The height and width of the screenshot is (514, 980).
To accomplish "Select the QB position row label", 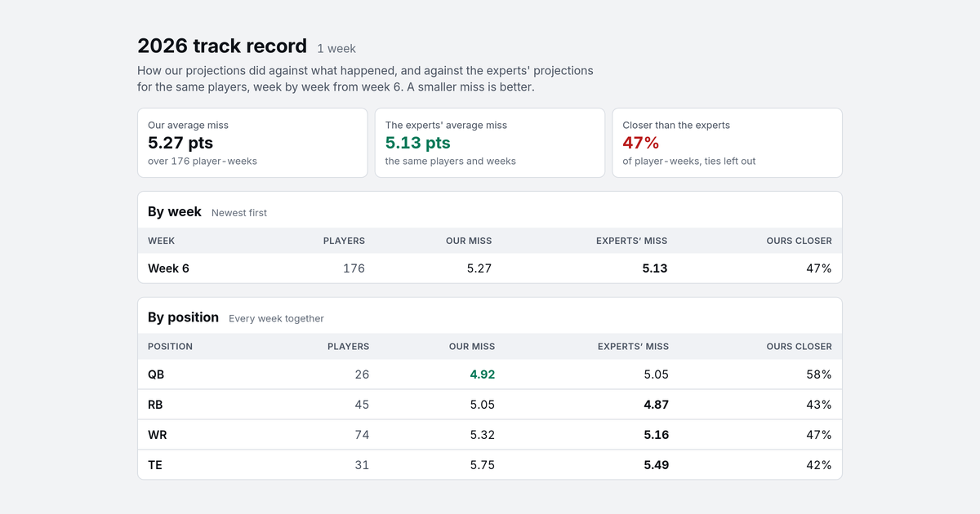I will click(x=156, y=374).
